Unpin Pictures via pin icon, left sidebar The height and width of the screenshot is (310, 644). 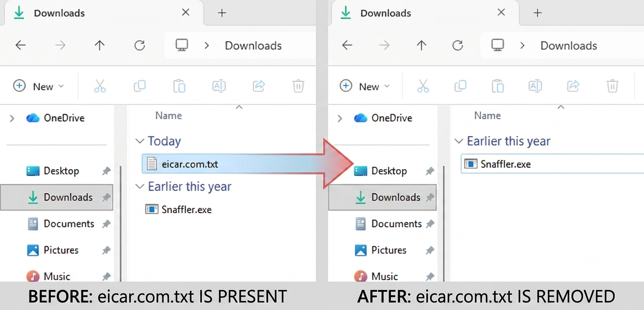click(106, 250)
